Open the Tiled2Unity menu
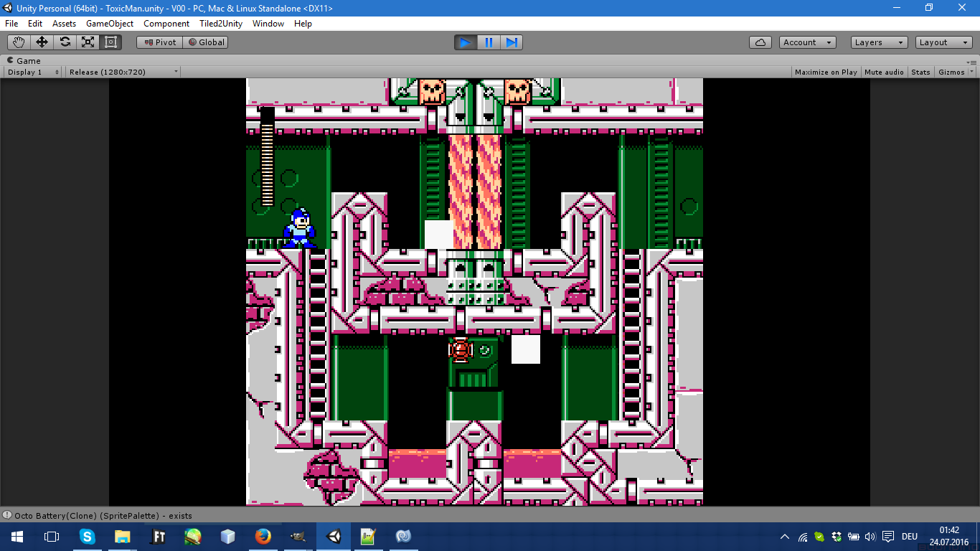 [x=221, y=24]
